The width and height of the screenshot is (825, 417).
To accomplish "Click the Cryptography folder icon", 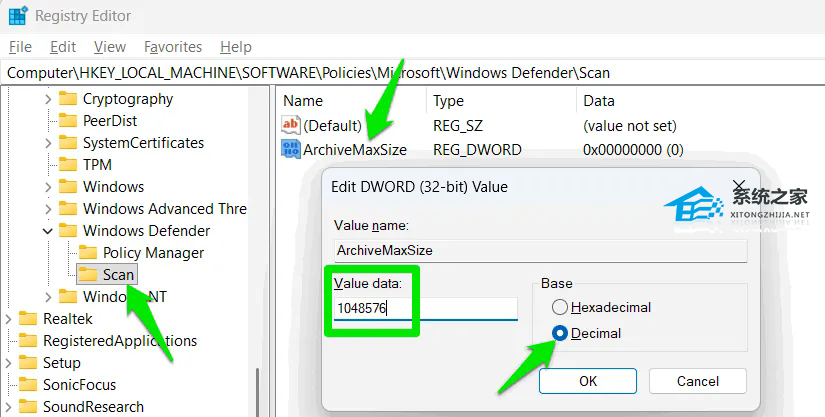I will point(68,99).
